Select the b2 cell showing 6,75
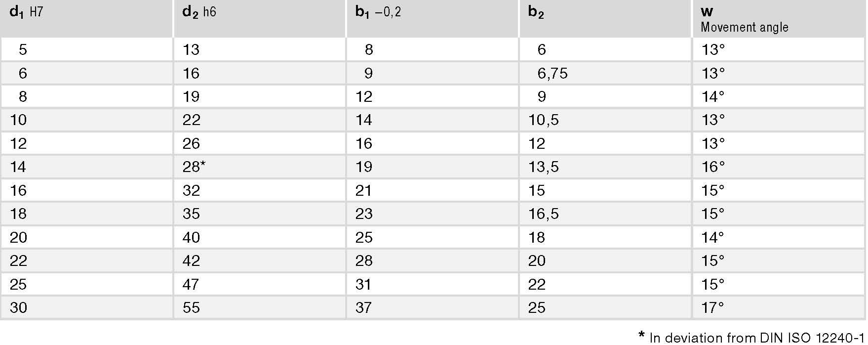Viewport: 868px width, 345px height. (605, 73)
